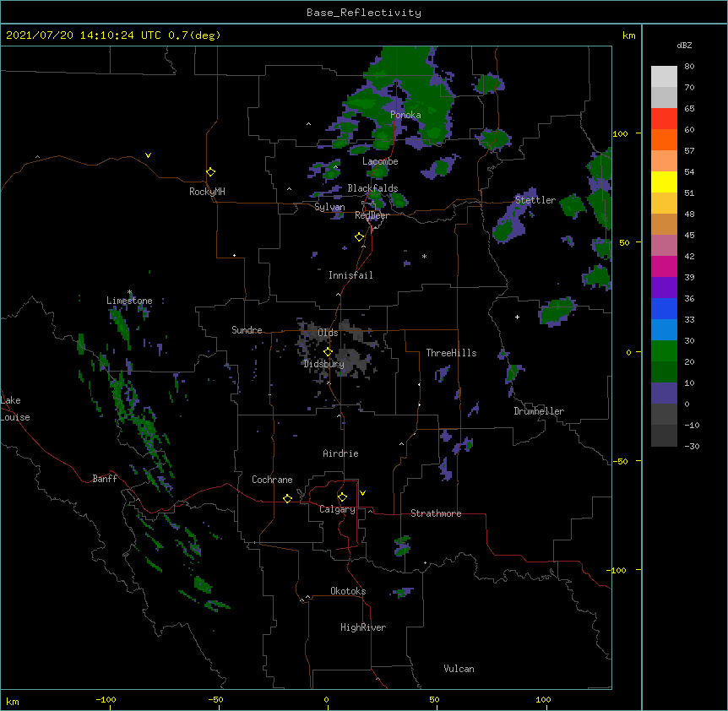Click the asterisk marker east of Innisfail
Viewport: 728px width, 711px height.
point(424,256)
